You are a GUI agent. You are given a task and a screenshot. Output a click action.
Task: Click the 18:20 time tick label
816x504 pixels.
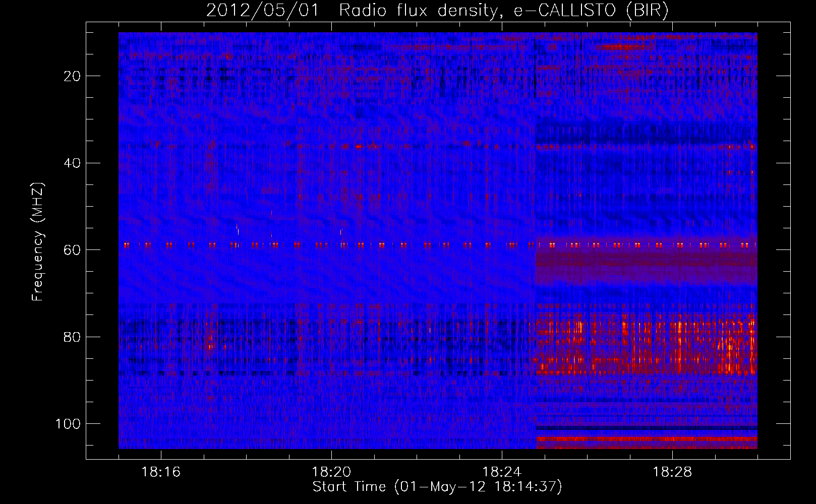coord(331,472)
